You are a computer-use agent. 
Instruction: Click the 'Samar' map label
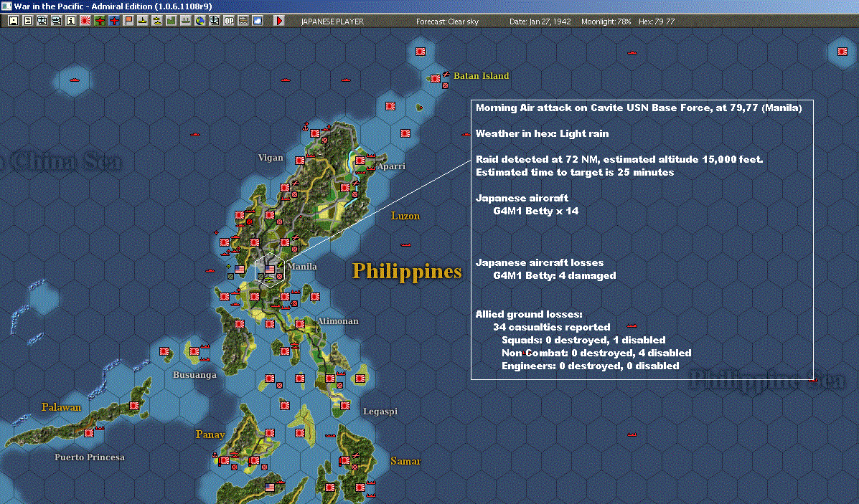click(405, 461)
